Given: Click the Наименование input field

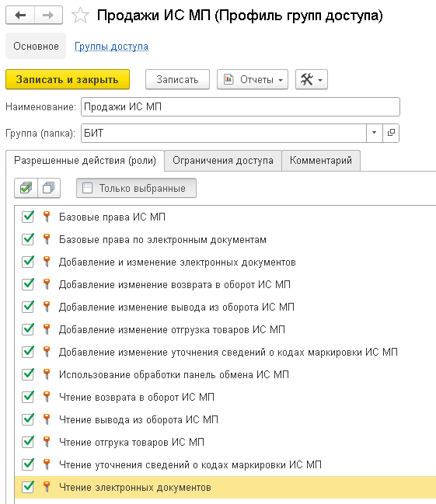Looking at the screenshot, I should [x=240, y=106].
